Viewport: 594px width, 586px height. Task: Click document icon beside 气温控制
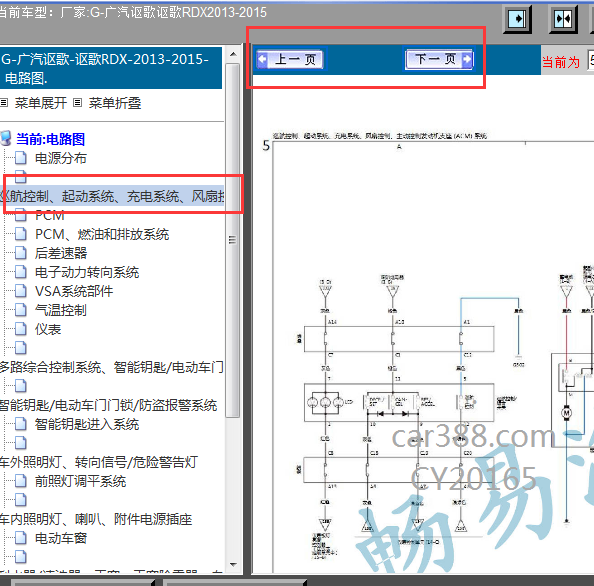(x=21, y=309)
